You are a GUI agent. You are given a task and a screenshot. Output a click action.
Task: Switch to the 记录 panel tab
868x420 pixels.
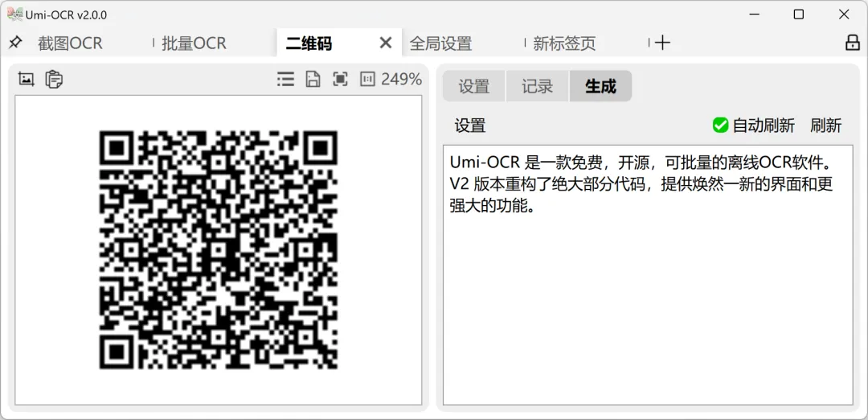(537, 86)
